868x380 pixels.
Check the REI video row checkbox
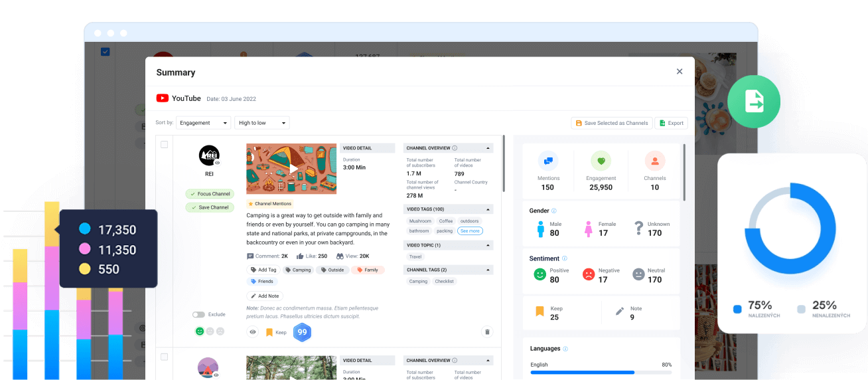[165, 144]
